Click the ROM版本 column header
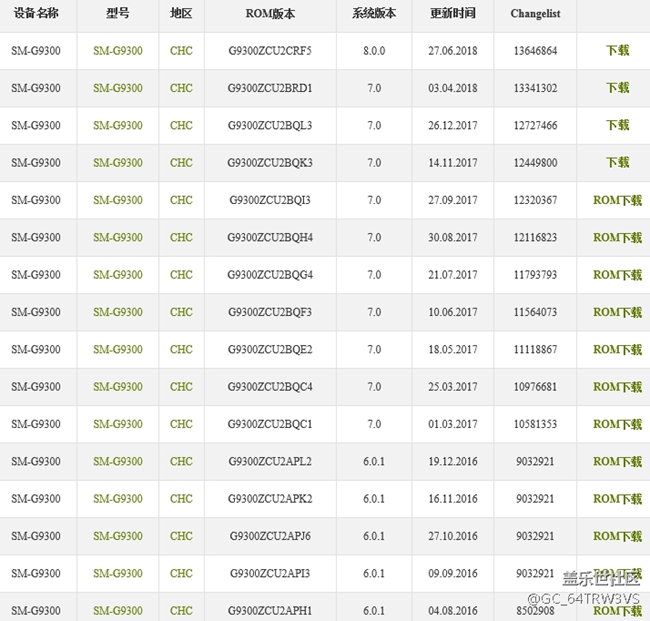Image resolution: width=650 pixels, height=621 pixels. tap(270, 14)
